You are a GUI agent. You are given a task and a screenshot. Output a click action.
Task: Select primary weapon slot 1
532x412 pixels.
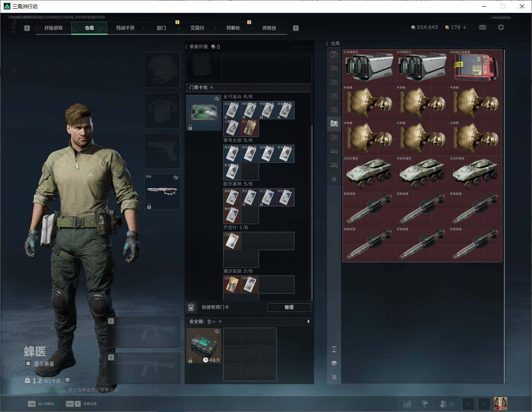(x=144, y=332)
